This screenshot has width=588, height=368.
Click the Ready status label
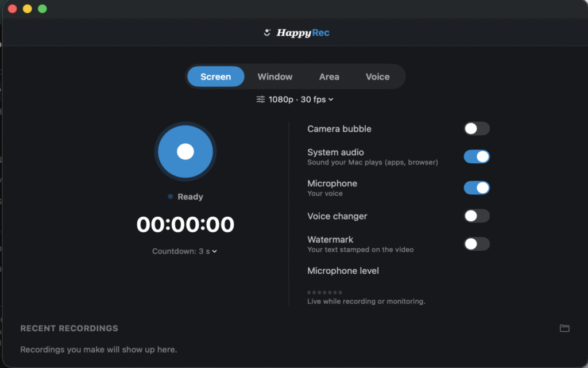[x=190, y=197]
